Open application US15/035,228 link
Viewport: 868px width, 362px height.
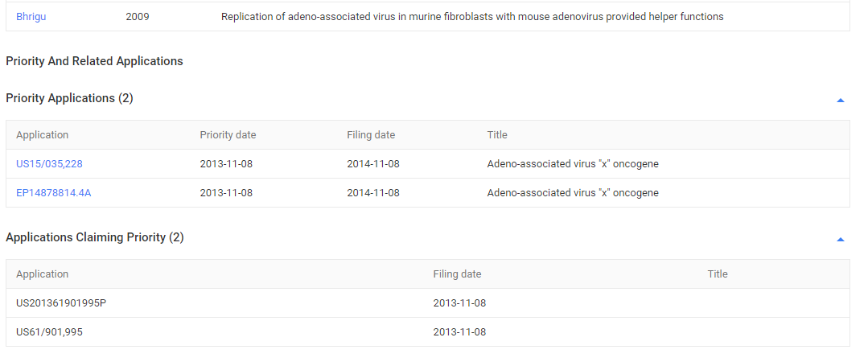(x=49, y=164)
